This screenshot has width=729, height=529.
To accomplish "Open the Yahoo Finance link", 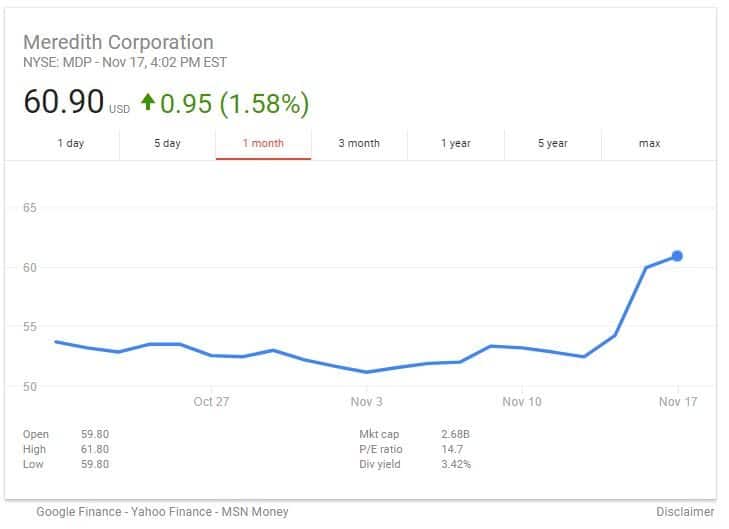I will pyautogui.click(x=171, y=512).
